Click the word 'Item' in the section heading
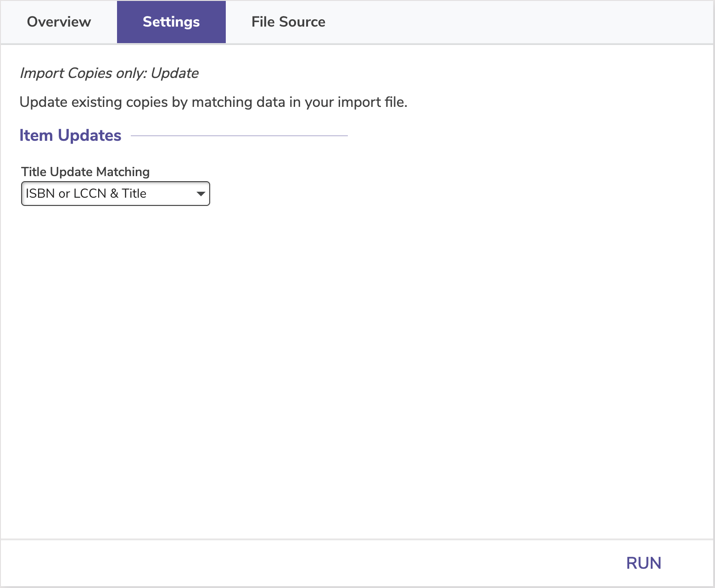 [x=36, y=135]
